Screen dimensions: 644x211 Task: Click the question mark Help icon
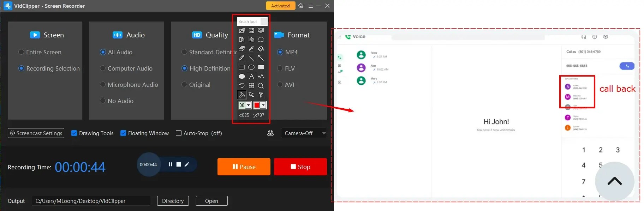click(261, 95)
